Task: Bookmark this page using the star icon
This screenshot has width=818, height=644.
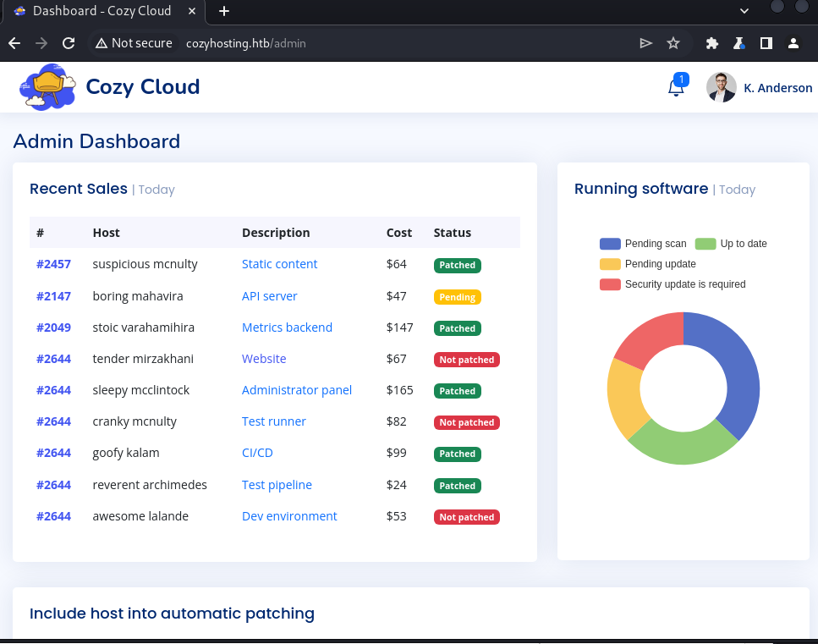Action: pyautogui.click(x=673, y=42)
